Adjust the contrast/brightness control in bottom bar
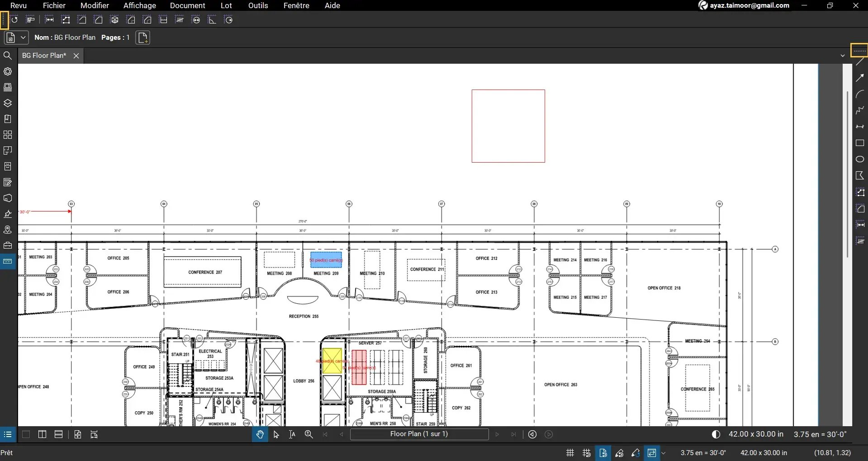This screenshot has width=868, height=461. (x=716, y=434)
